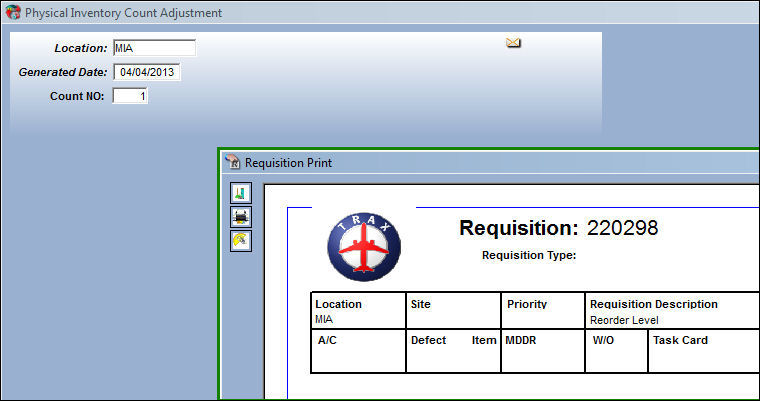Click into the Location field containing MIA

click(154, 48)
